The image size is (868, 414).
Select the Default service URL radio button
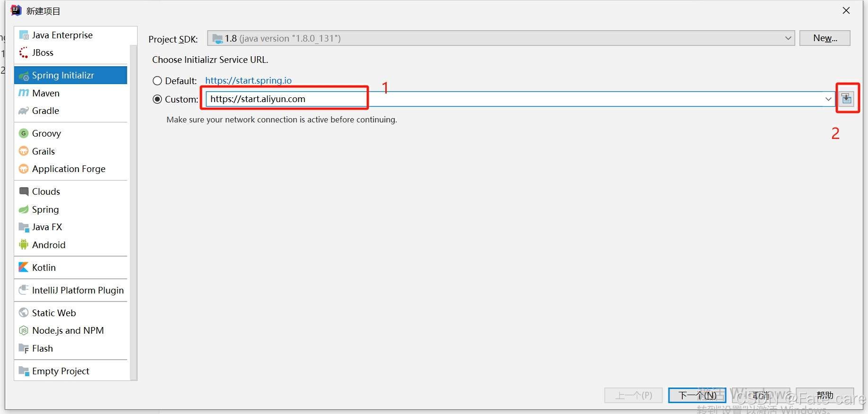click(x=157, y=81)
